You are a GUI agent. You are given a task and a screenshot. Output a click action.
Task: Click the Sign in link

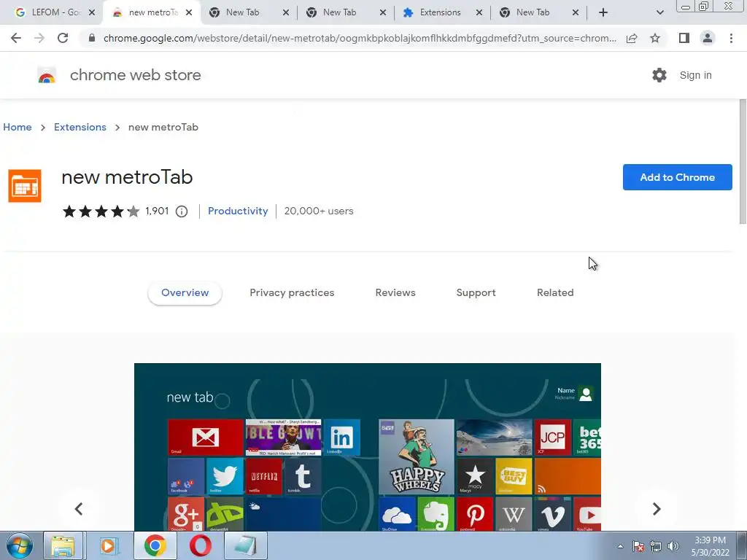pos(695,75)
